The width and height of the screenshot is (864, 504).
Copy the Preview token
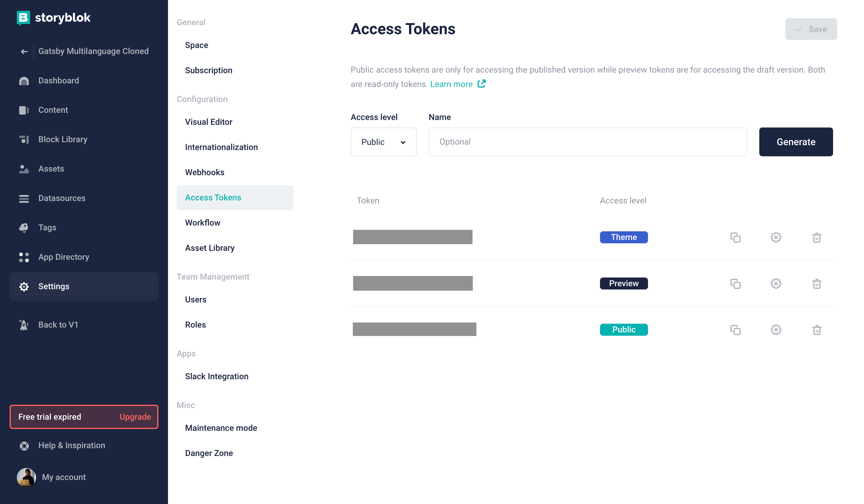tap(735, 283)
